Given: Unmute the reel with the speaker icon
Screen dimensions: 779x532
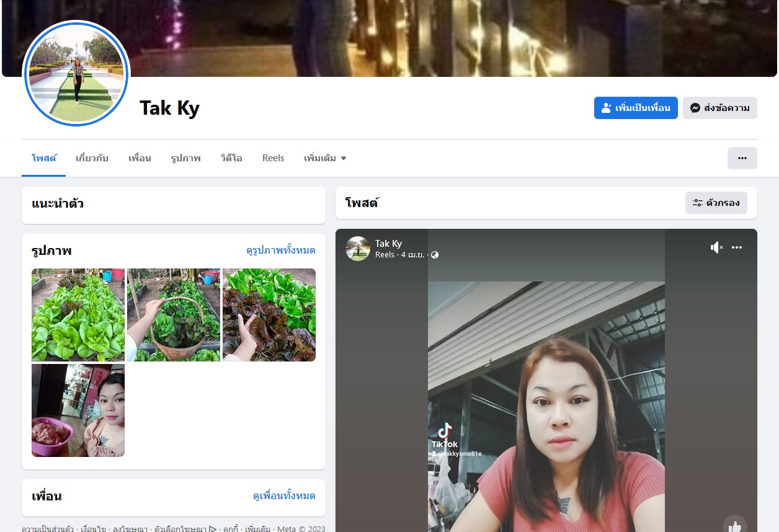Looking at the screenshot, I should 716,247.
